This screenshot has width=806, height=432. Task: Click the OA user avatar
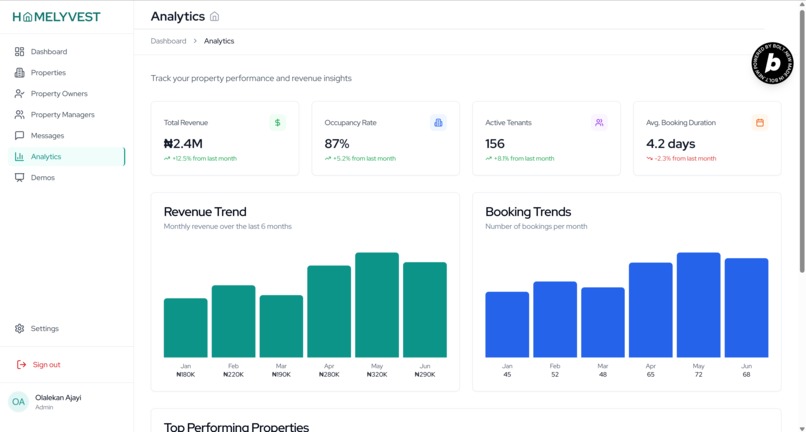(19, 402)
